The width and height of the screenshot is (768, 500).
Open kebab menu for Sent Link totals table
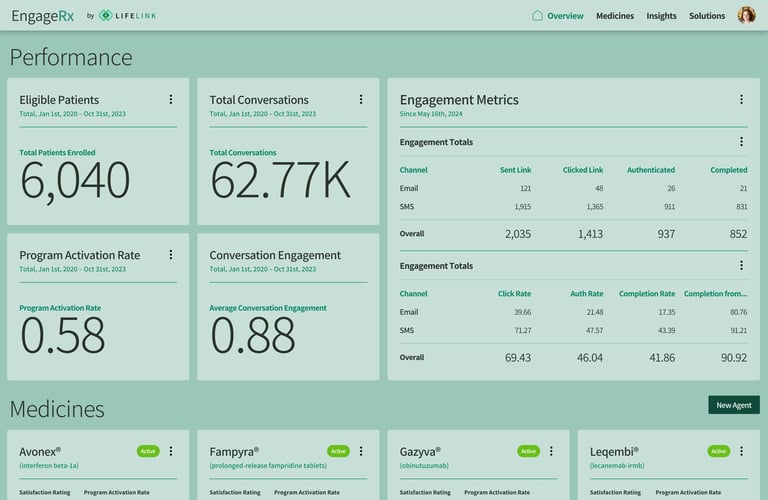(x=741, y=142)
